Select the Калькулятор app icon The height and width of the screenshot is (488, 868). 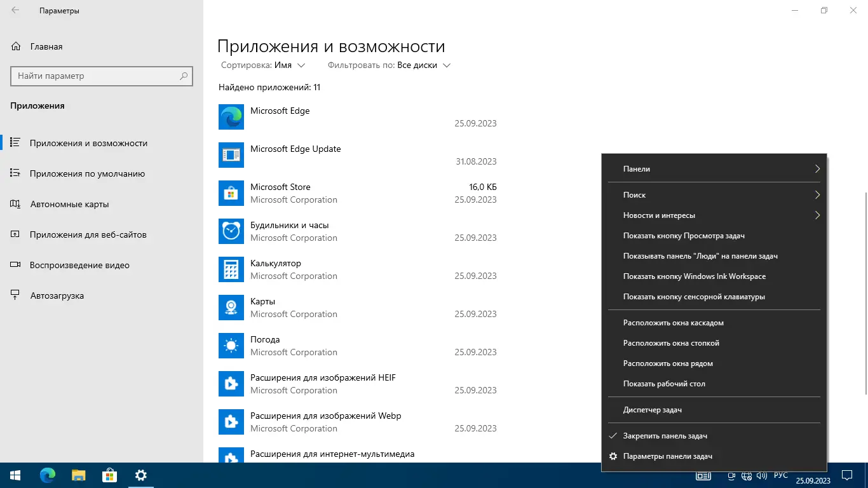231,269
